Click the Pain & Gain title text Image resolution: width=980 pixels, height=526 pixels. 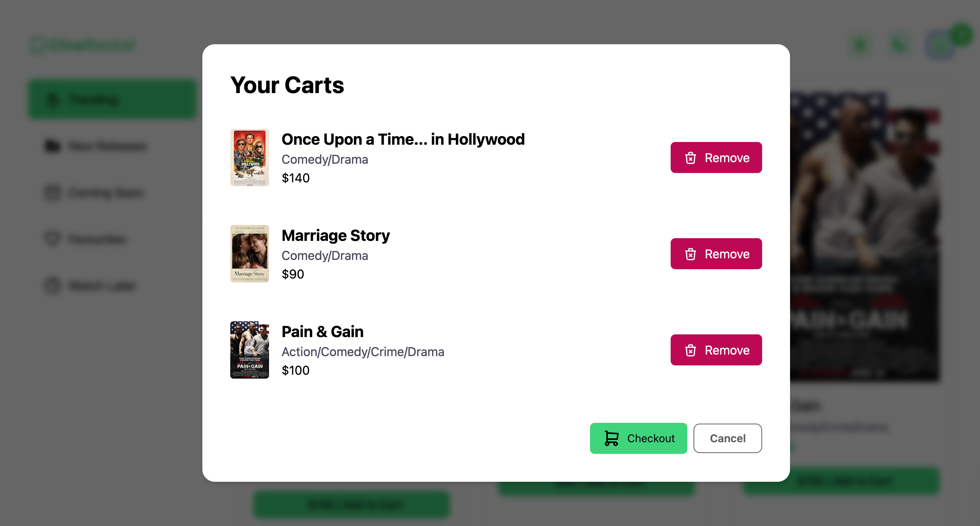coord(323,332)
